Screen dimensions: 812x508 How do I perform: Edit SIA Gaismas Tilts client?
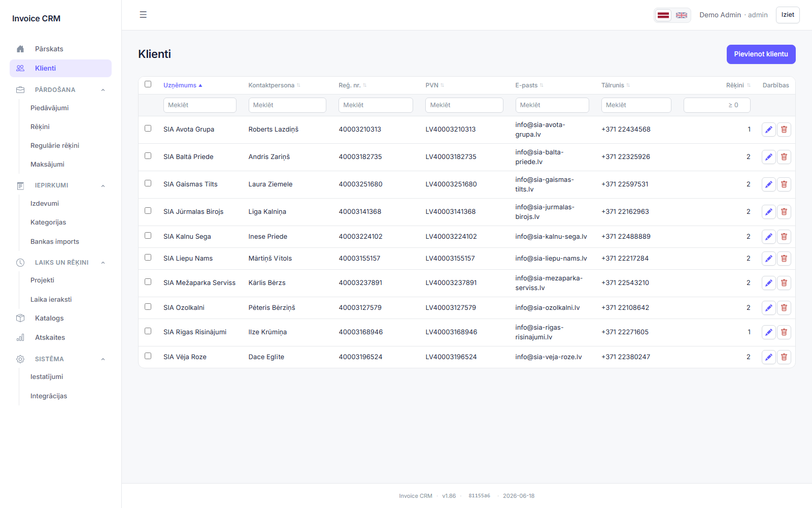[769, 184]
